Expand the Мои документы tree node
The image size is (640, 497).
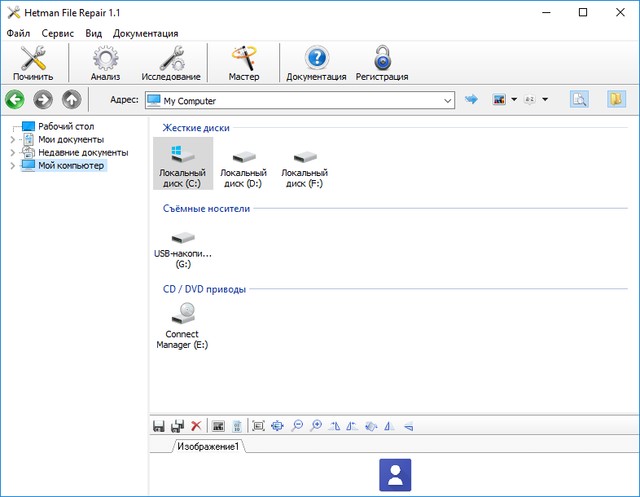point(12,140)
